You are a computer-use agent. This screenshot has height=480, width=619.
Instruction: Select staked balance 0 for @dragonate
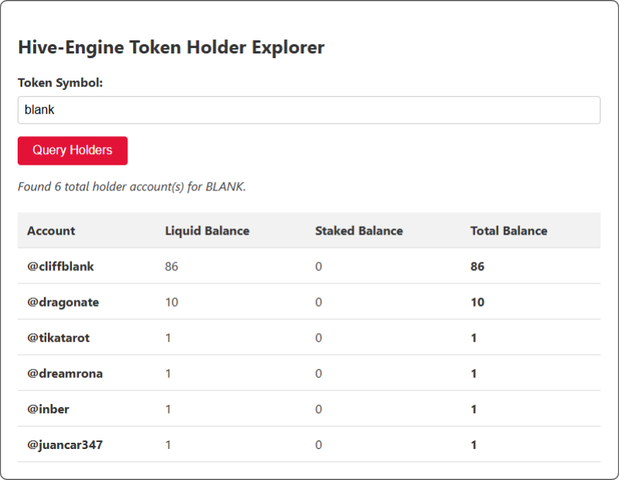319,302
